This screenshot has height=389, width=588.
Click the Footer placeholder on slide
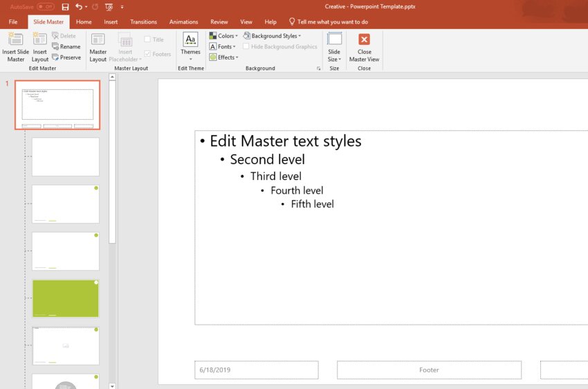429,370
